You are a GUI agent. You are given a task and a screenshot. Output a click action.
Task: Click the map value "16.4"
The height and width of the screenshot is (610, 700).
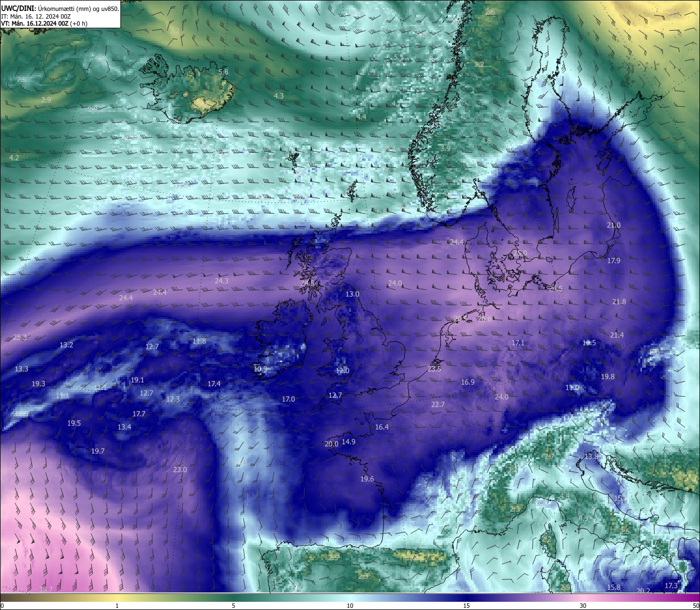tap(382, 427)
